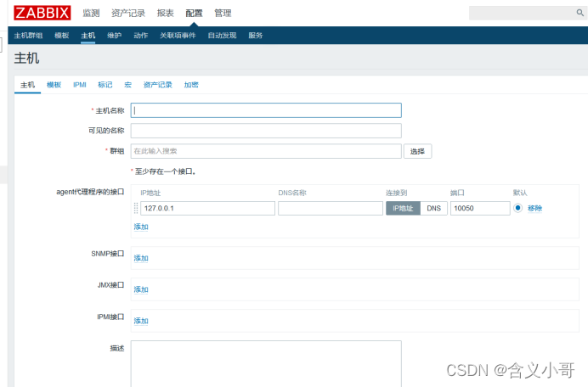
Task: Focus the 可见的名称 input field
Action: click(266, 131)
